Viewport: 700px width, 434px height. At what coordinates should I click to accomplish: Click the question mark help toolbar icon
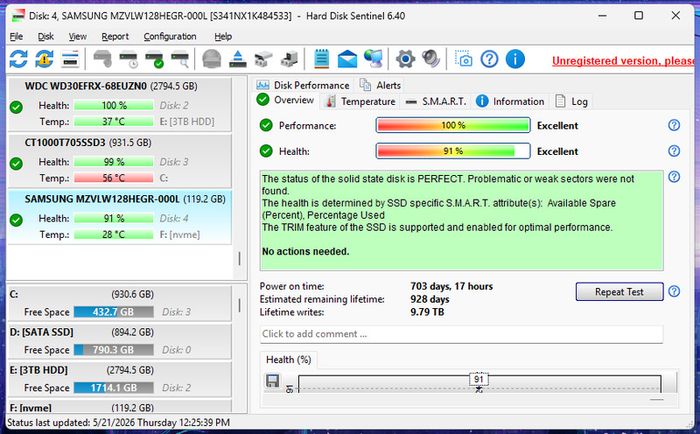pos(489,59)
